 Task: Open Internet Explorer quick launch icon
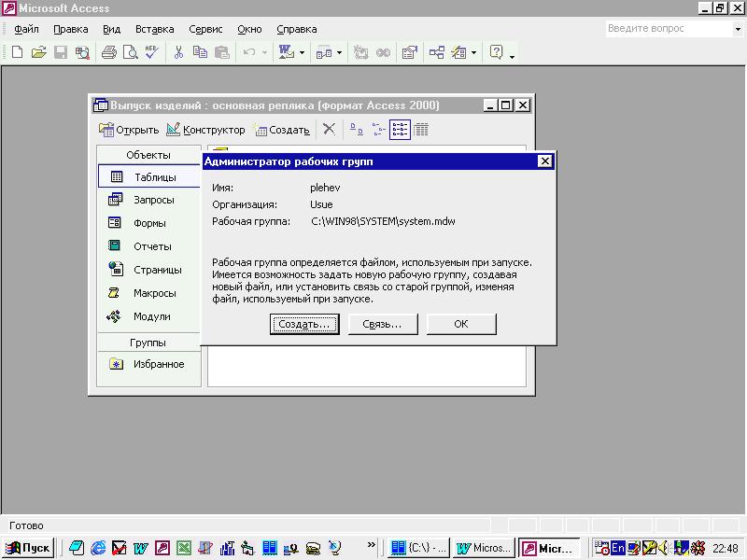click(x=98, y=548)
